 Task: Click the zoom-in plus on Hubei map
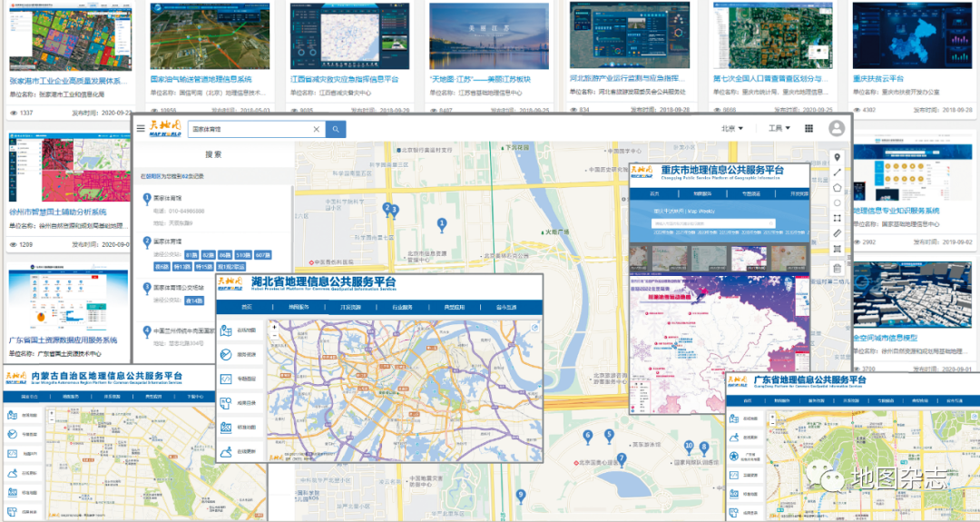274,327
